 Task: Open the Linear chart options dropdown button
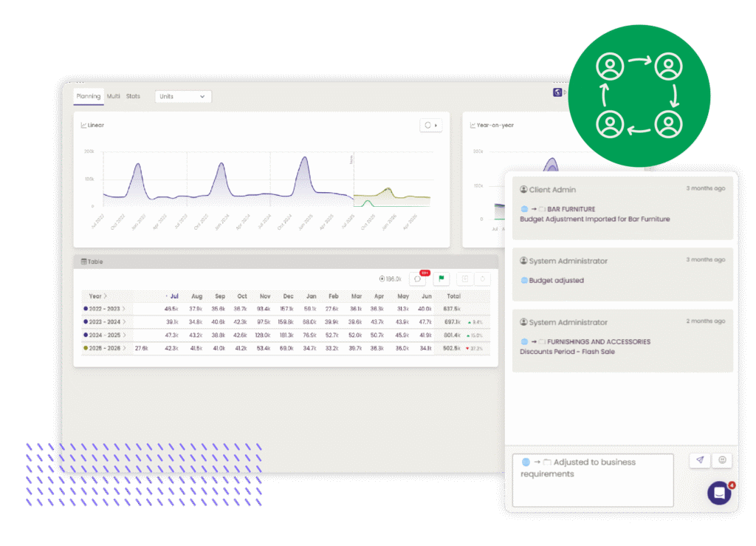coord(430,126)
